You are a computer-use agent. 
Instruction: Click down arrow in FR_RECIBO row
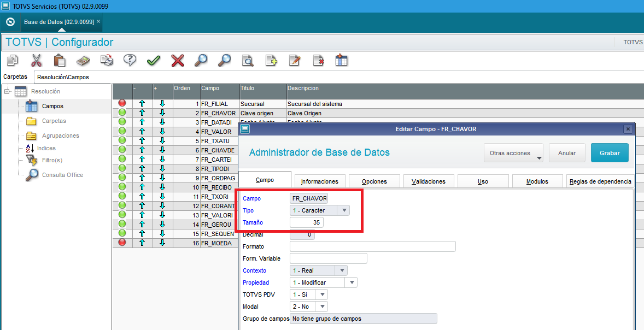point(162,187)
